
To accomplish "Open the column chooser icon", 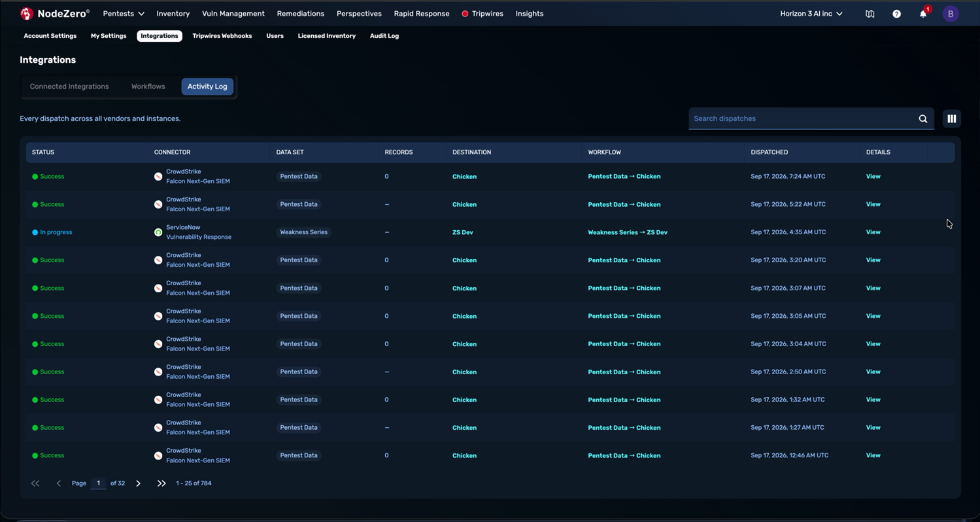I will click(x=952, y=119).
